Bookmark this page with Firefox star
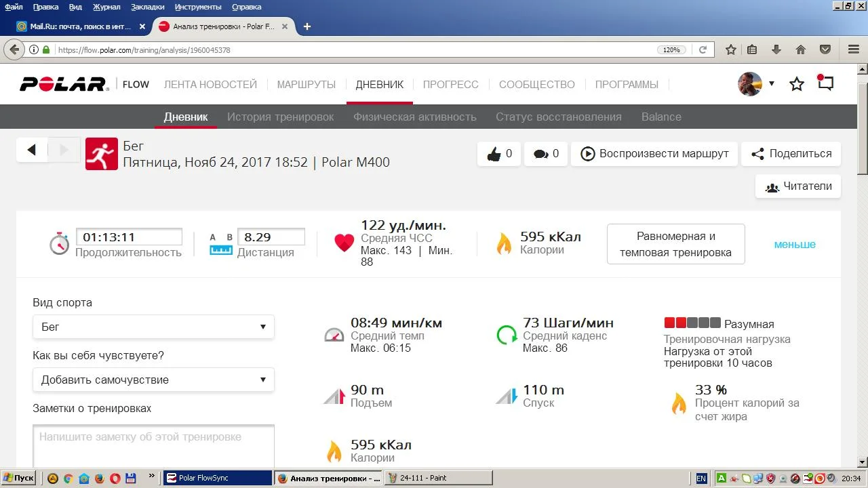This screenshot has height=488, width=868. (x=731, y=49)
